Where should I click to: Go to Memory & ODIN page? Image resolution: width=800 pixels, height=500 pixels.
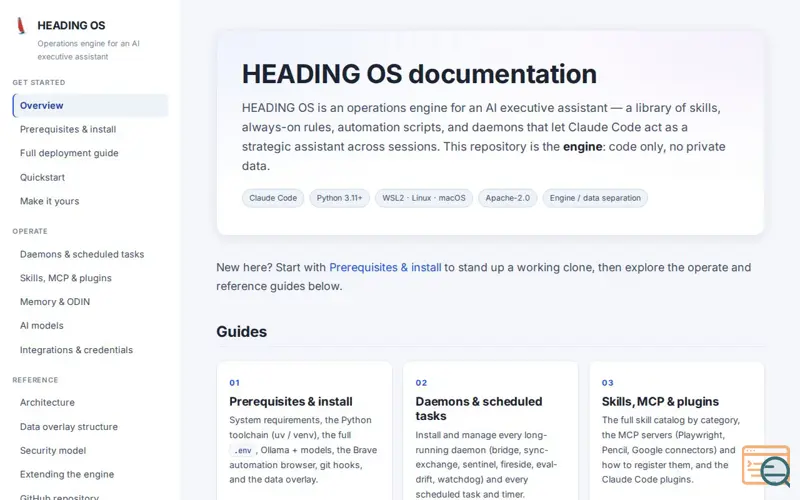click(x=55, y=302)
